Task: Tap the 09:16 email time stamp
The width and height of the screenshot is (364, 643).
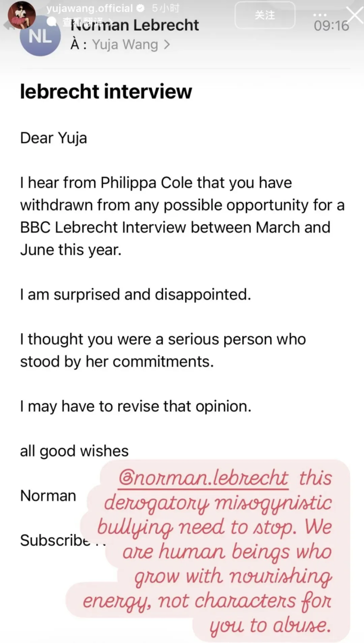Action: click(331, 26)
